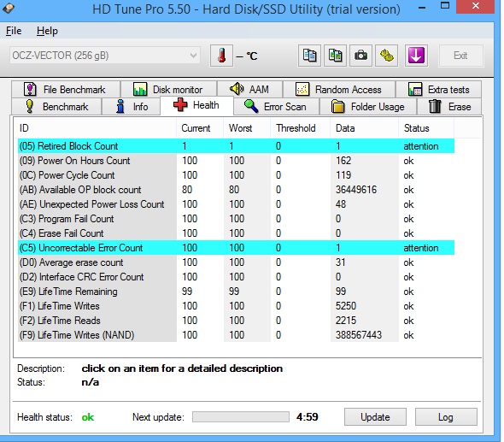Select the (D0) Average erase count row

(x=236, y=262)
